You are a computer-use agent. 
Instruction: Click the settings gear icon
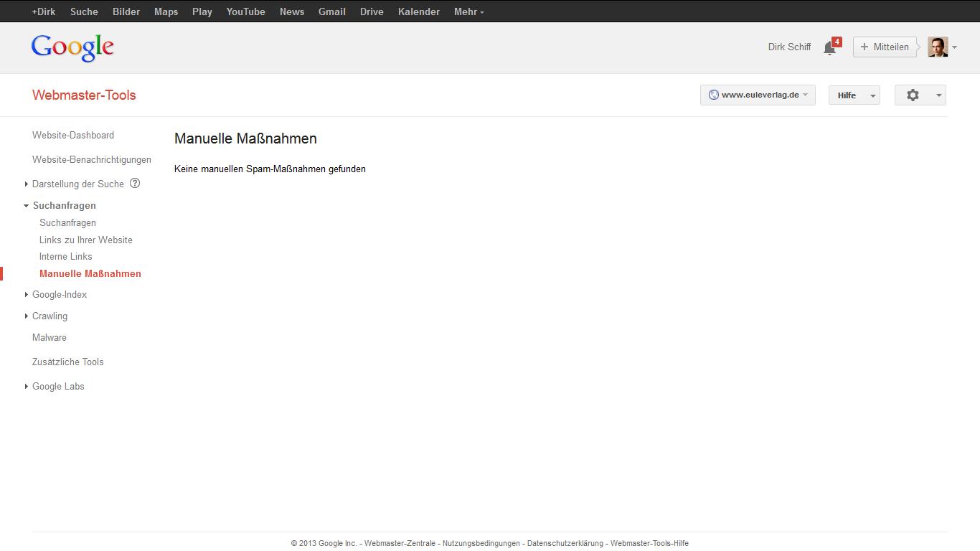[913, 95]
